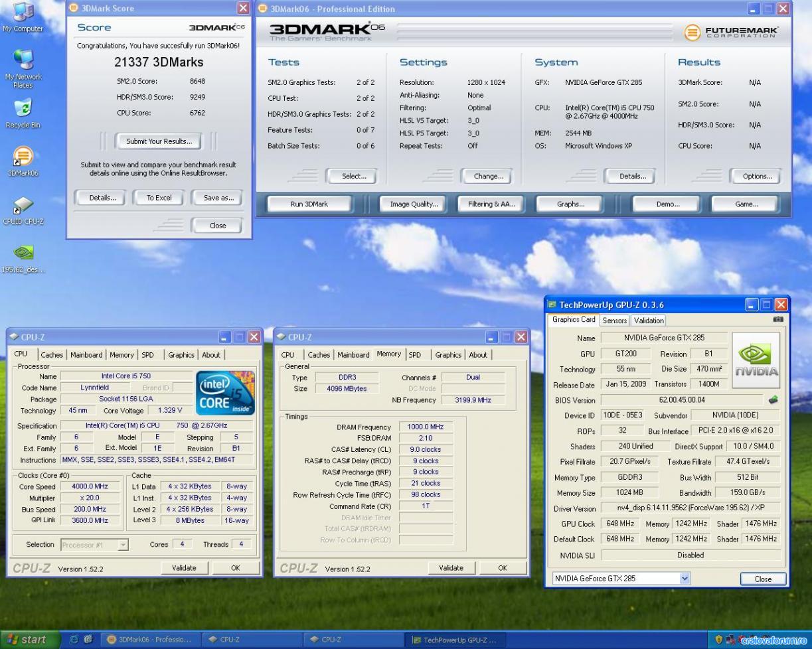Click OK in the left CPU-Z window
This screenshot has width=812, height=649.
tap(236, 568)
